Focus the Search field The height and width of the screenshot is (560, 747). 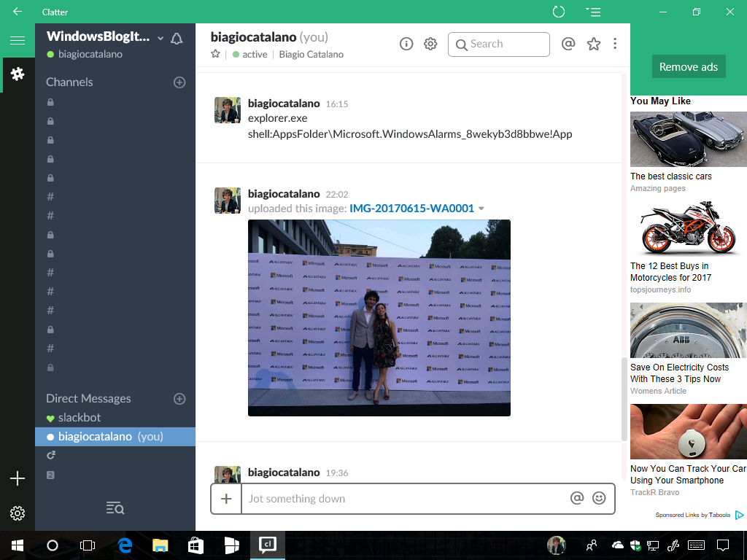coord(499,44)
